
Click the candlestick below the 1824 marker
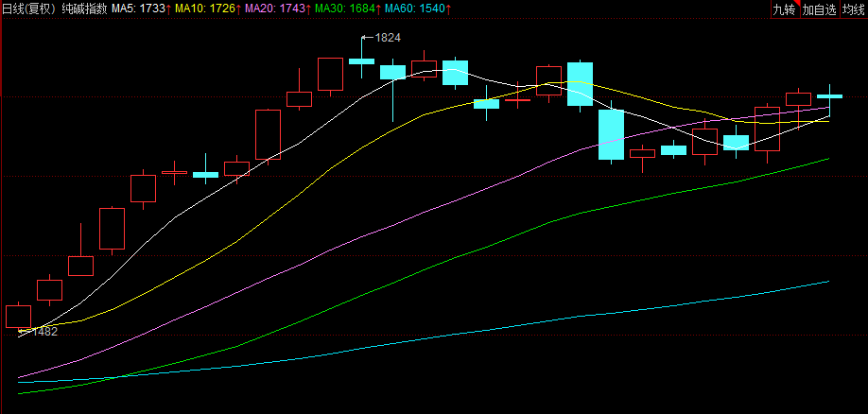coord(361,60)
